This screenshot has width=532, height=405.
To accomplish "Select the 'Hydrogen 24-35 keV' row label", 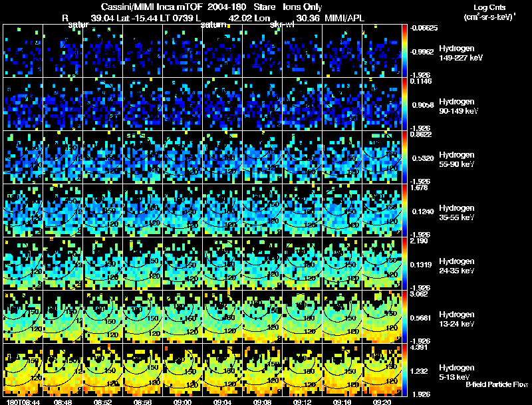I will 457,266.
